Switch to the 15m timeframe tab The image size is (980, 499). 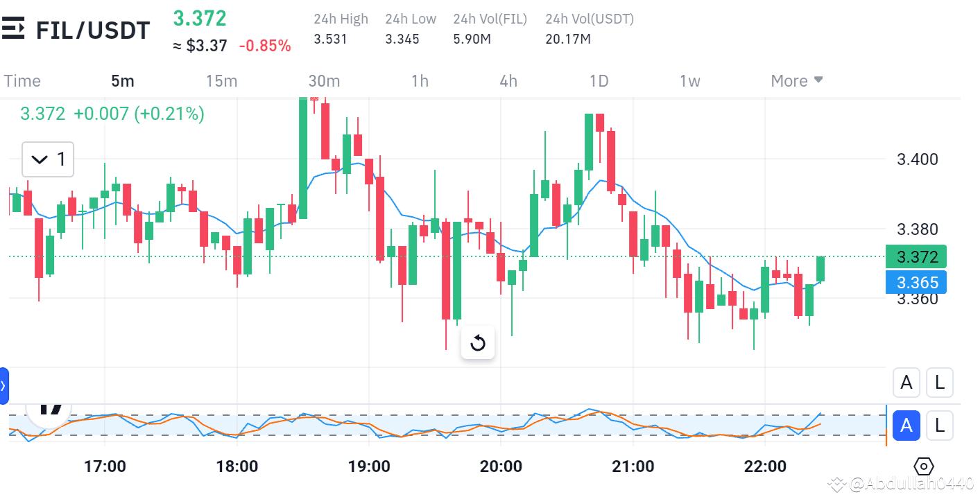point(221,80)
